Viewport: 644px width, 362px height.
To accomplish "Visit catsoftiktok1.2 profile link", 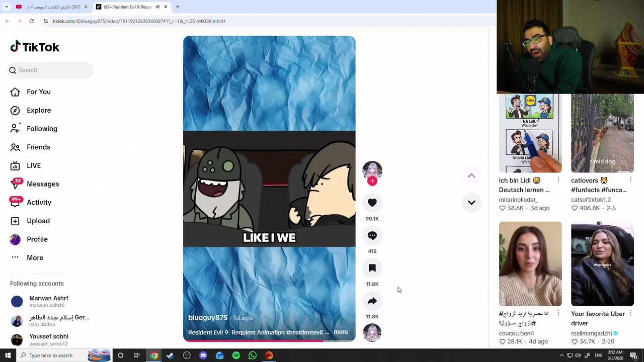I will 591,200.
